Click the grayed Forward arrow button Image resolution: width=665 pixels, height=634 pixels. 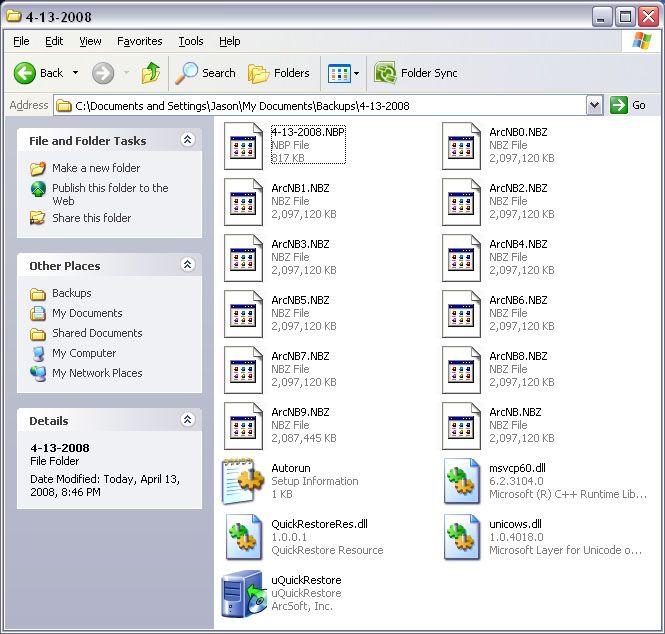(103, 73)
